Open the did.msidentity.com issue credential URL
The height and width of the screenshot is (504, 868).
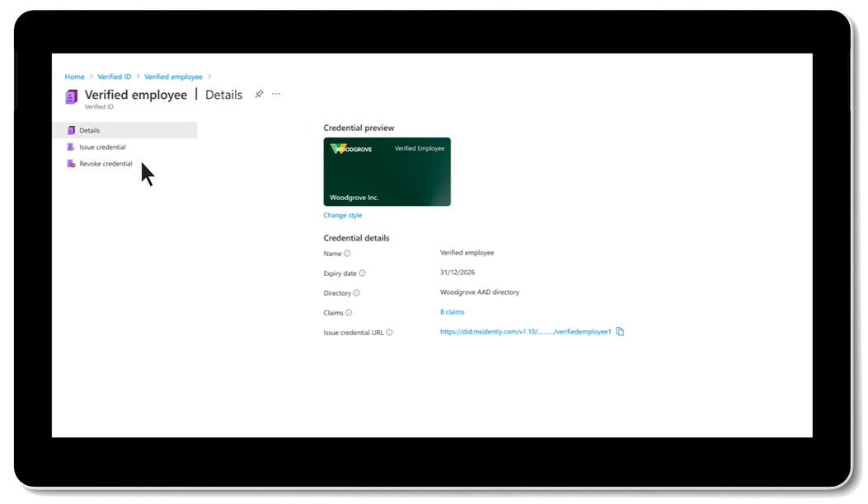[525, 332]
